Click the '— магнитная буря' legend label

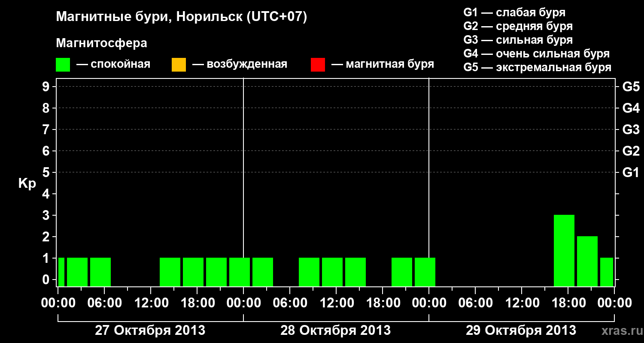coord(383,64)
